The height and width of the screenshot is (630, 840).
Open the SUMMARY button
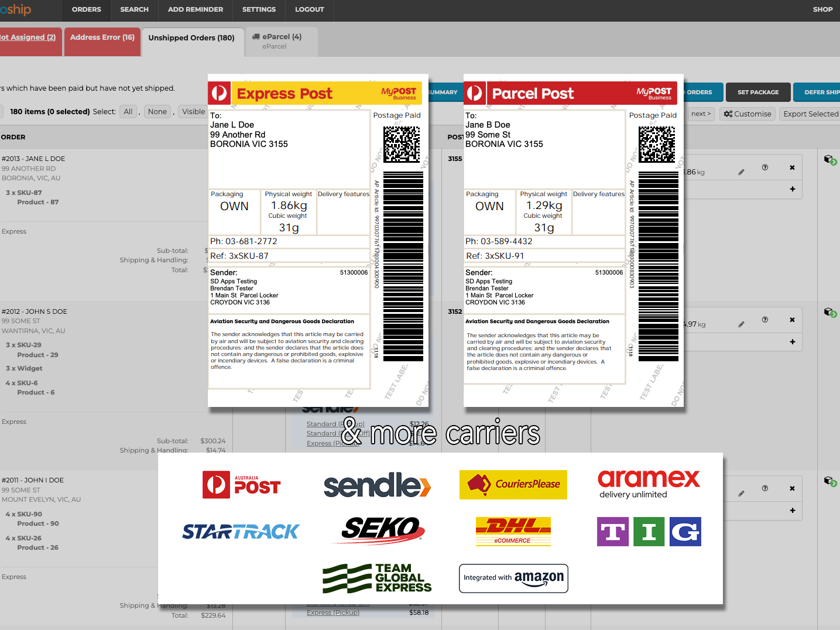click(444, 93)
